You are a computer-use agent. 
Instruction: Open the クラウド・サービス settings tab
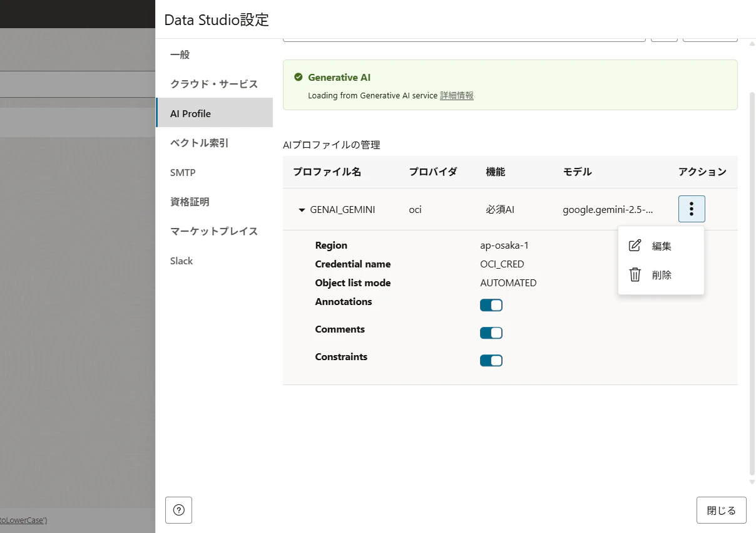[x=214, y=84]
